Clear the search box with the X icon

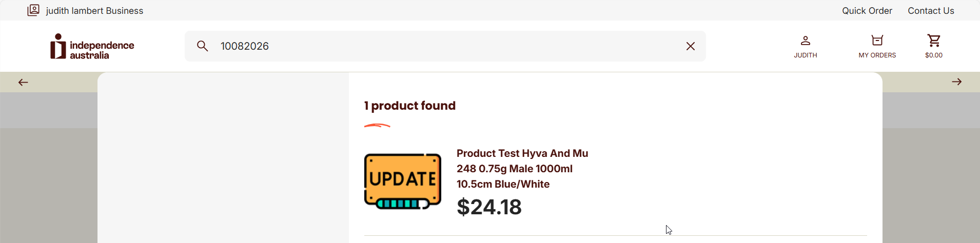pyautogui.click(x=691, y=46)
